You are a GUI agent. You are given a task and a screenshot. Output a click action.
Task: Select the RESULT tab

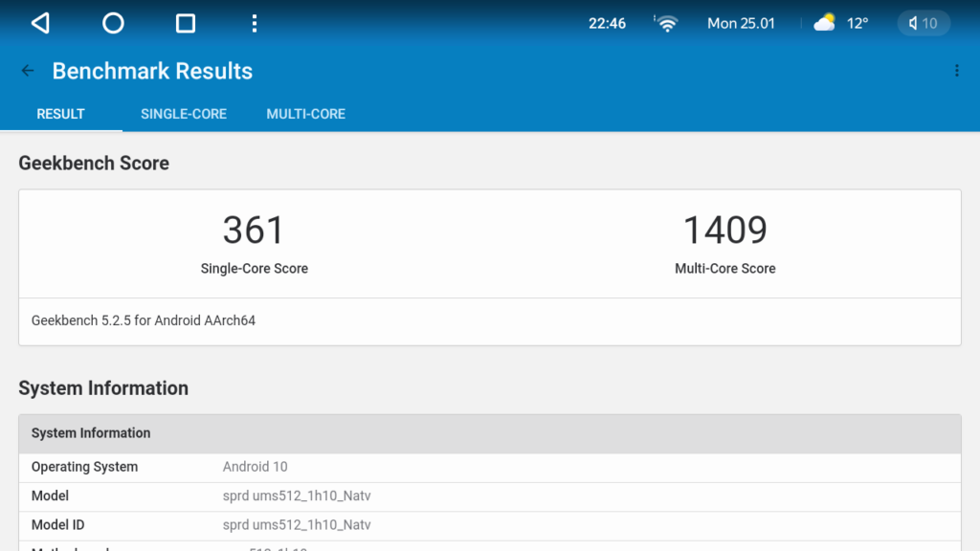click(x=60, y=114)
